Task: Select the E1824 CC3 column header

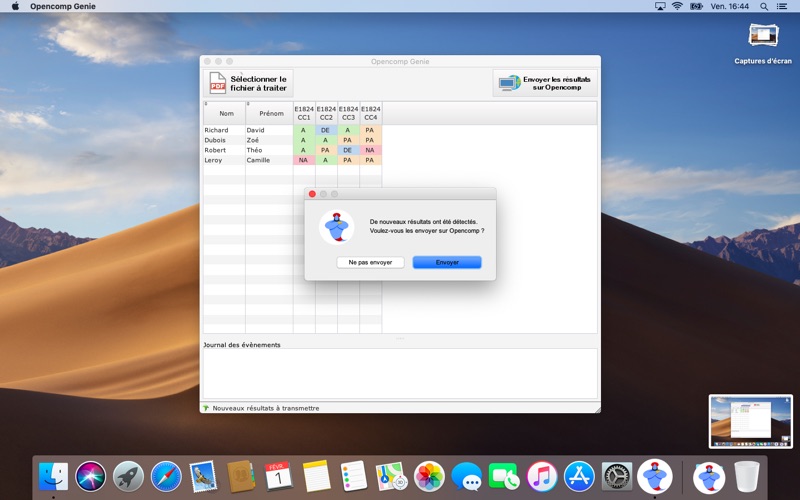Action: coord(348,113)
